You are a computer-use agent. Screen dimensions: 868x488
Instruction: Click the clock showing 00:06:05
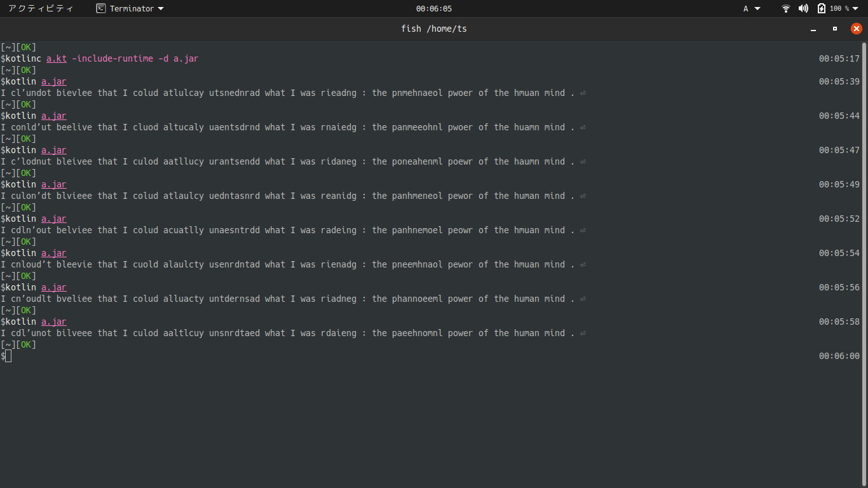[434, 8]
